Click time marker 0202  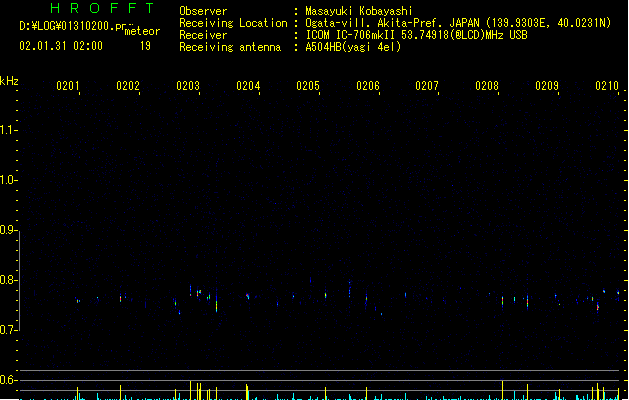click(x=128, y=86)
